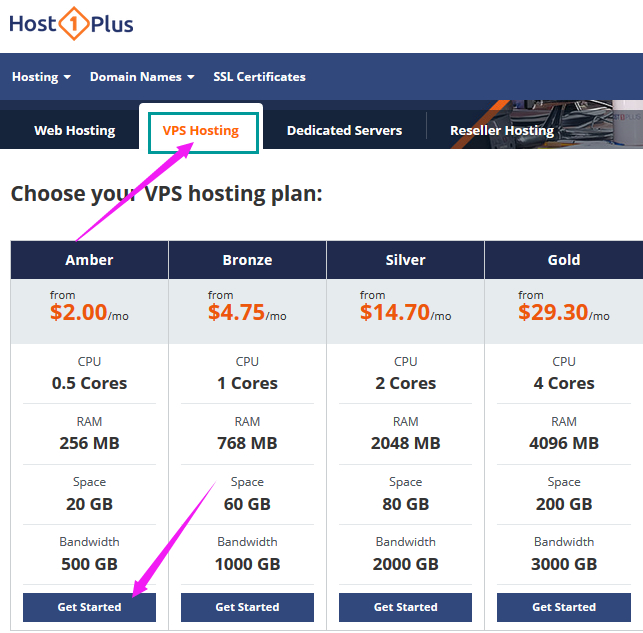Open the SSL Certificates menu item
Viewport: 643px width, 633px height.
point(259,77)
